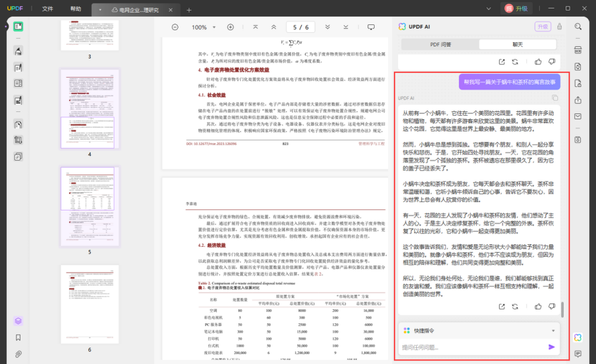Dislike the snail fable answer
Screen dimensions: 596x364
[551, 306]
